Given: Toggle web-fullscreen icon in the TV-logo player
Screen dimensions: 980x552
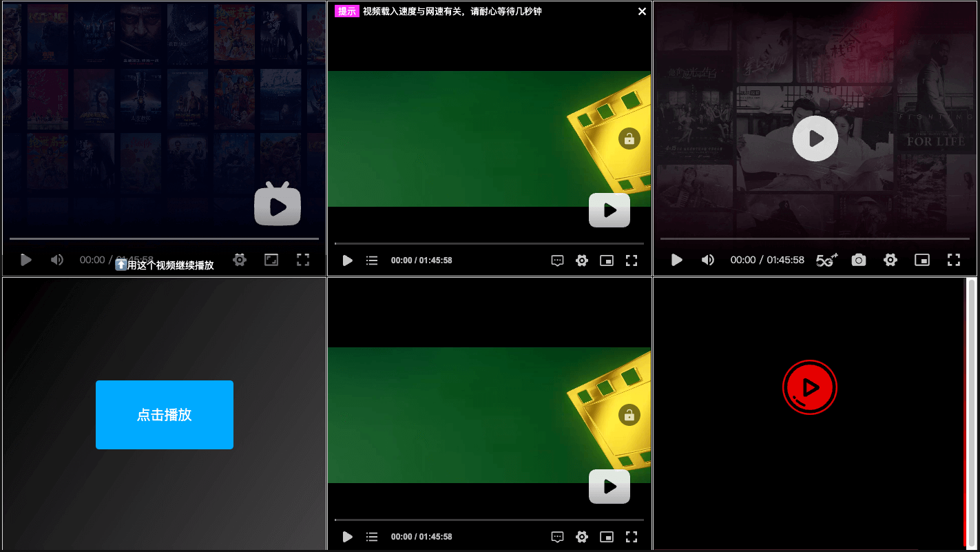Looking at the screenshot, I should (271, 260).
